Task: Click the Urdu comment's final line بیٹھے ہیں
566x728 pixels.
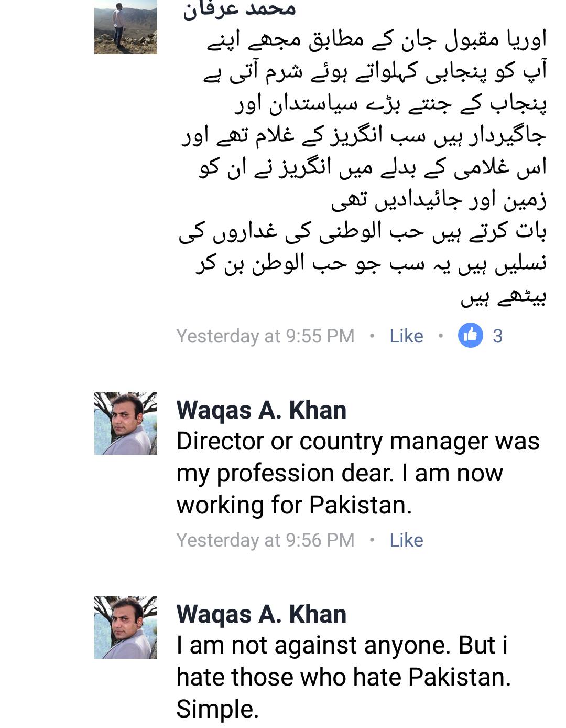Action: pos(504,297)
